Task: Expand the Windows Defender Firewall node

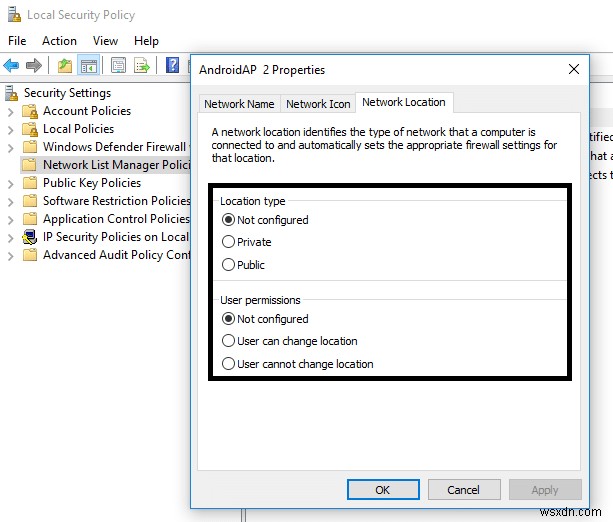Action: pos(11,148)
